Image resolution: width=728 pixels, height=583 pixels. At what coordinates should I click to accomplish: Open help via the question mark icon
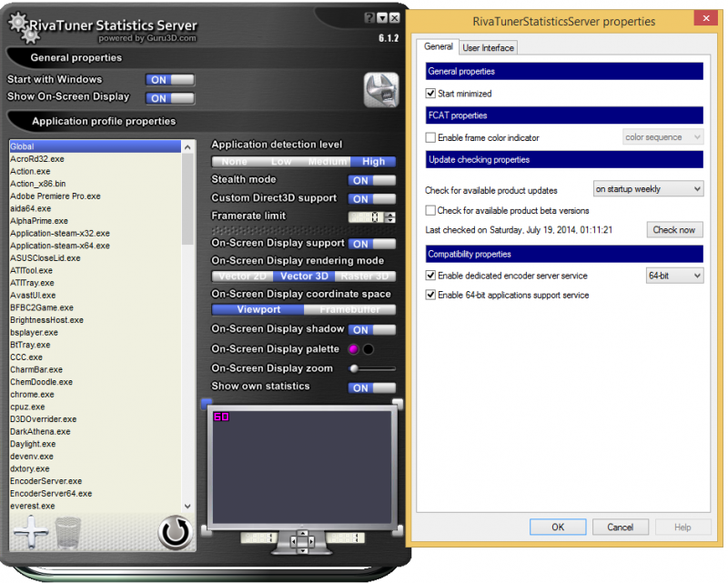[369, 17]
